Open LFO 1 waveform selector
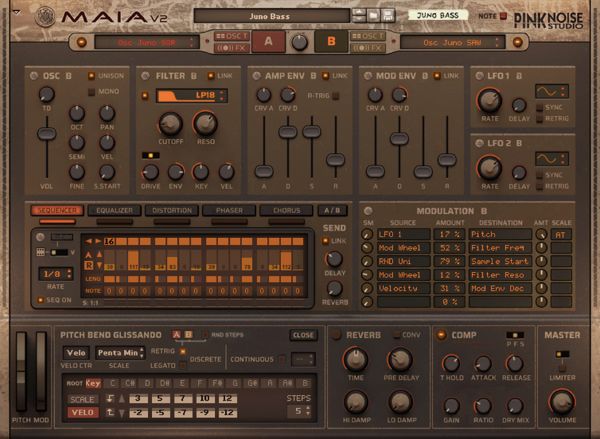Screen dimensions: 600x439 point(552,91)
